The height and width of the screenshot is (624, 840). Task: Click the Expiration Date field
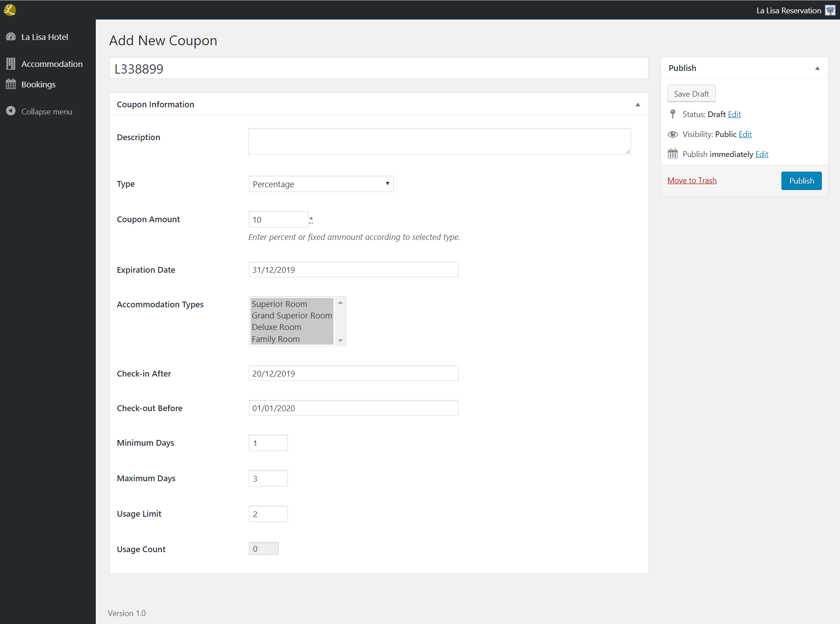(x=353, y=270)
